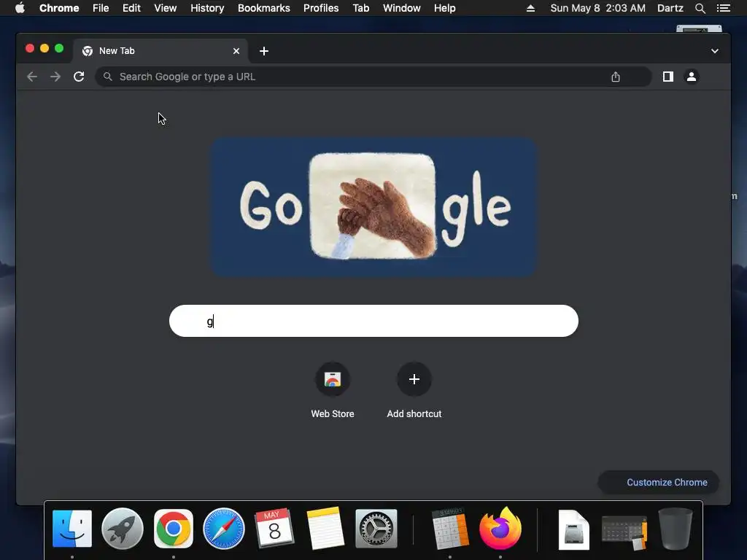Open System Preferences from the Dock

[376, 529]
